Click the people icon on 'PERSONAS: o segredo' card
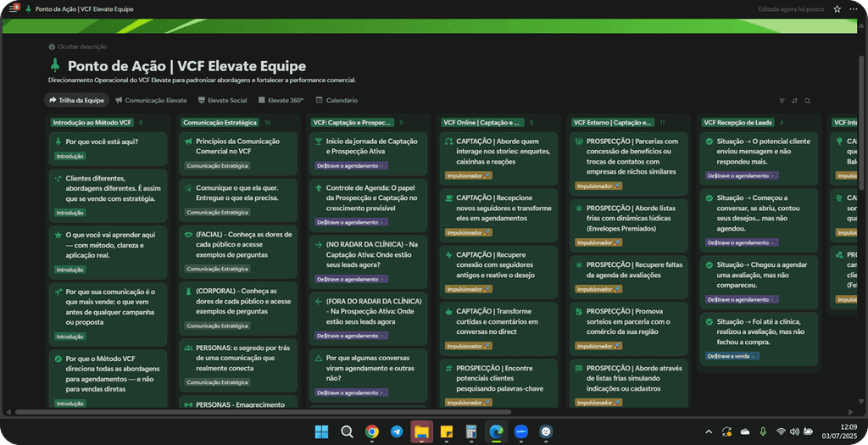Viewport: 868px width, 445px height. coord(188,348)
